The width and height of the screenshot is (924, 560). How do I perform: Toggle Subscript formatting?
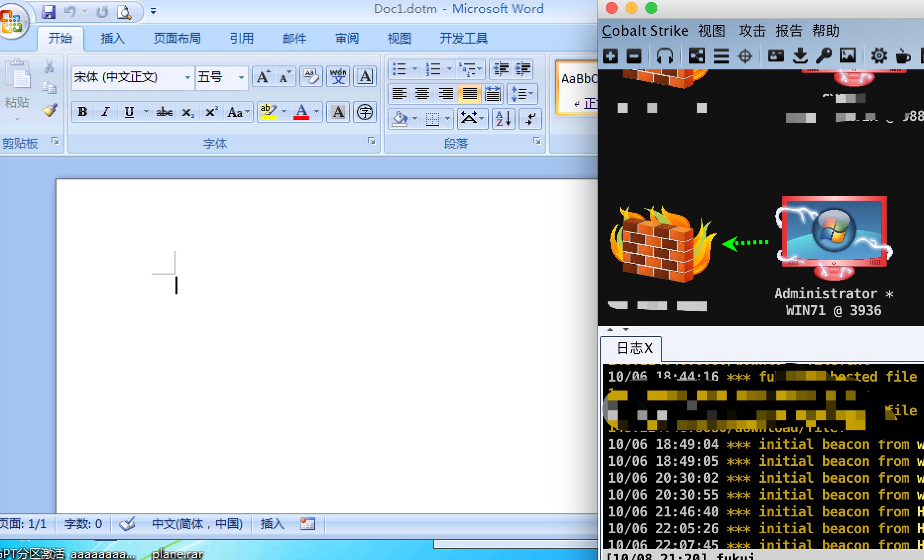[x=187, y=112]
